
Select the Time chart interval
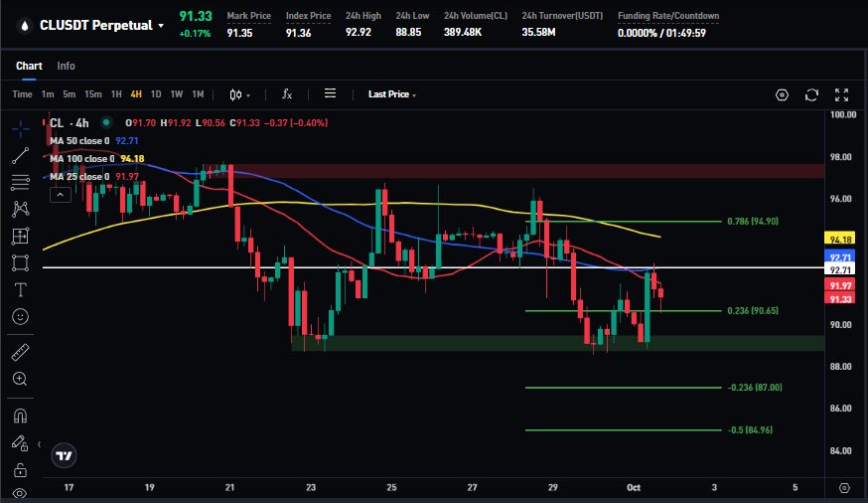pos(22,94)
